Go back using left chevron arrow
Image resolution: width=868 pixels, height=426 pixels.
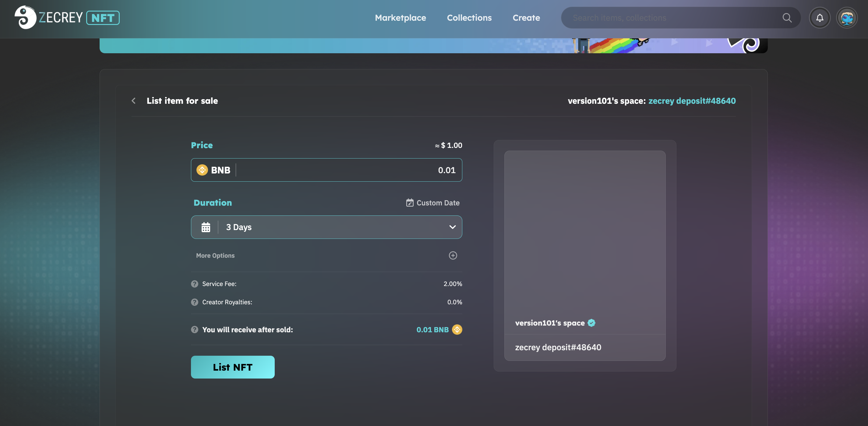click(x=134, y=101)
